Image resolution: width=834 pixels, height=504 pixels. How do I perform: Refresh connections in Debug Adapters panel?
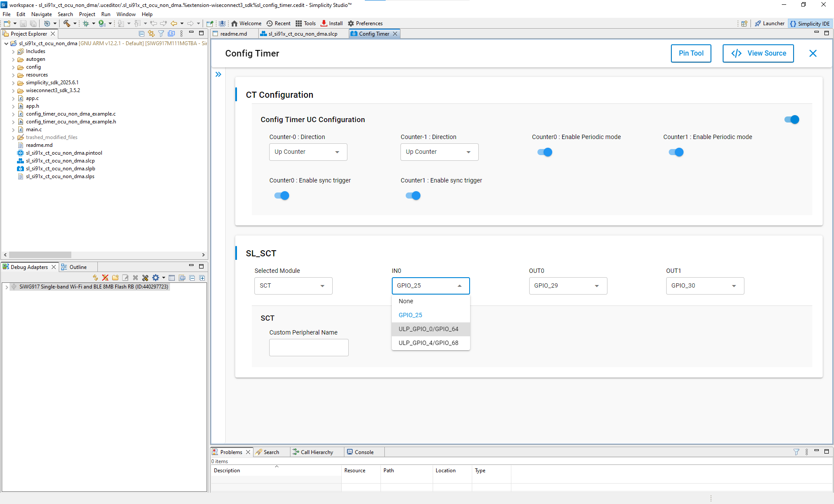pyautogui.click(x=95, y=278)
